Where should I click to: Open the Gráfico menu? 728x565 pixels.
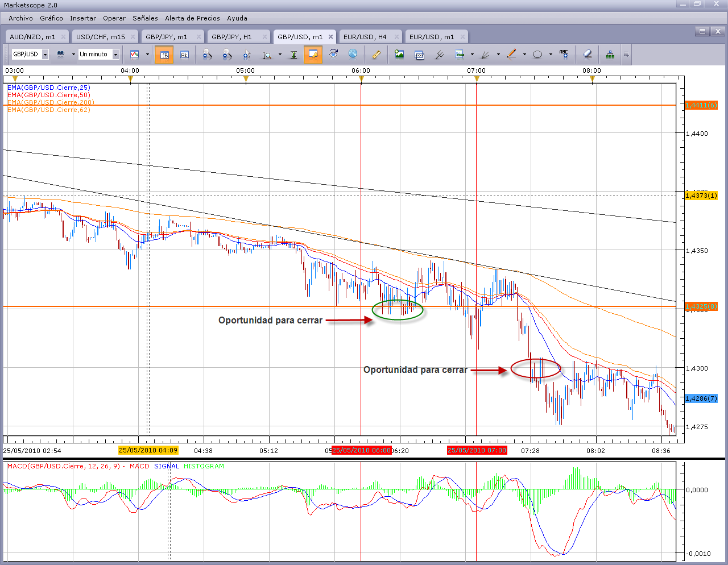(x=51, y=18)
